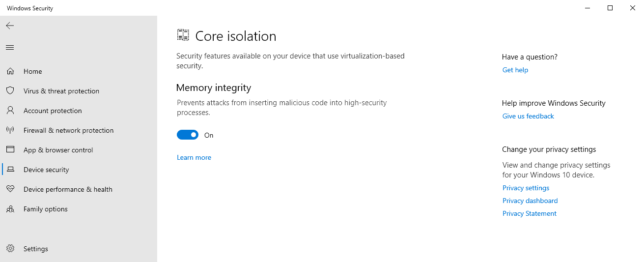Image resolution: width=644 pixels, height=262 pixels.
Task: Open the Learn more link
Action: tap(194, 157)
